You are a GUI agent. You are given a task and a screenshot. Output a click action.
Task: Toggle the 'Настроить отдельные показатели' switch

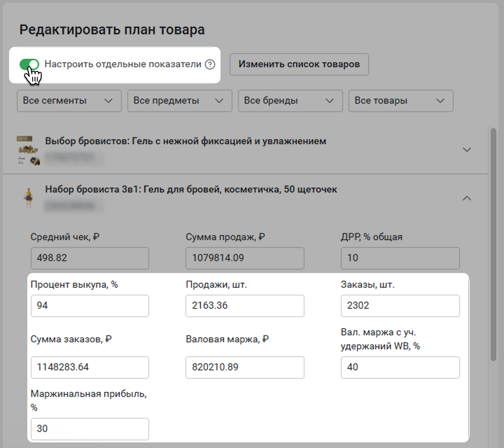tap(29, 64)
